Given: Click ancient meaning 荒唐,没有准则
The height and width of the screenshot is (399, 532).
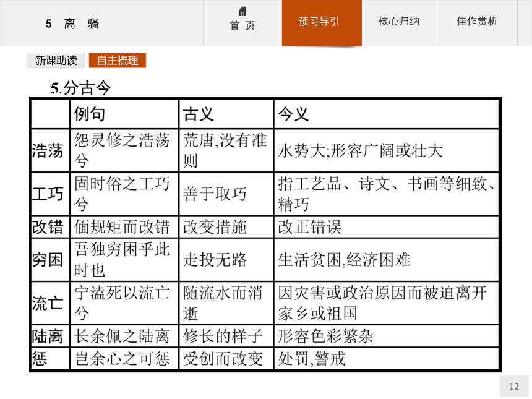Looking at the screenshot, I should click(x=225, y=150).
